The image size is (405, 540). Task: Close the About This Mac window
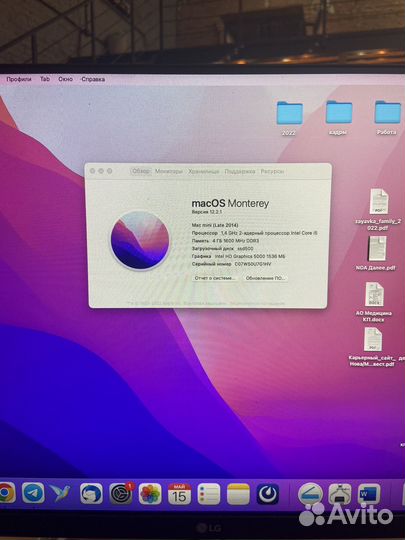pos(93,171)
